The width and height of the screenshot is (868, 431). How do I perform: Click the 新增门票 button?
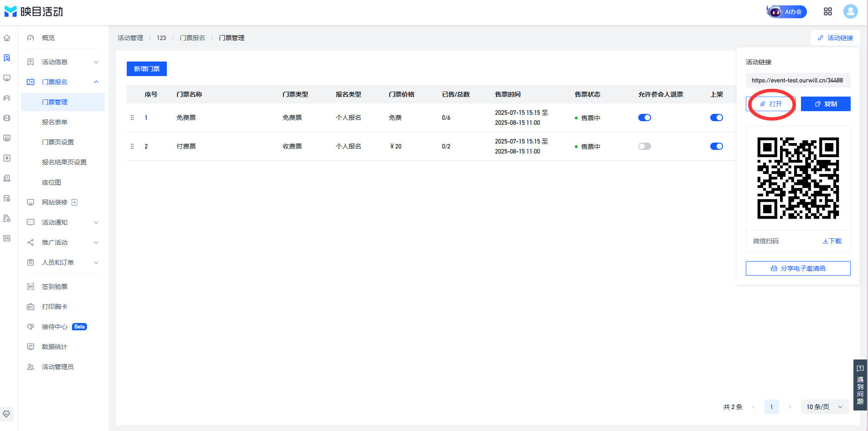pyautogui.click(x=147, y=69)
